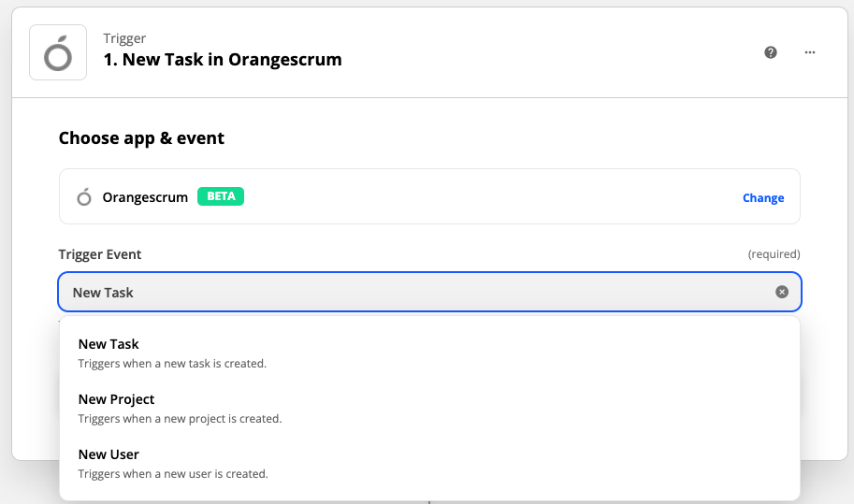Click 'Triggers when a new task is created.' description
The image size is (854, 504).
[172, 363]
